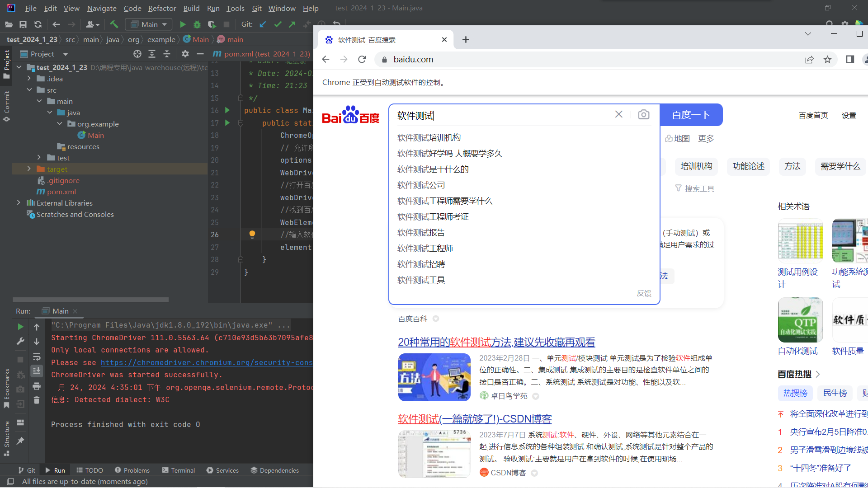Click the 百度一下 search button
Viewport: 868px width, 488px height.
(691, 115)
